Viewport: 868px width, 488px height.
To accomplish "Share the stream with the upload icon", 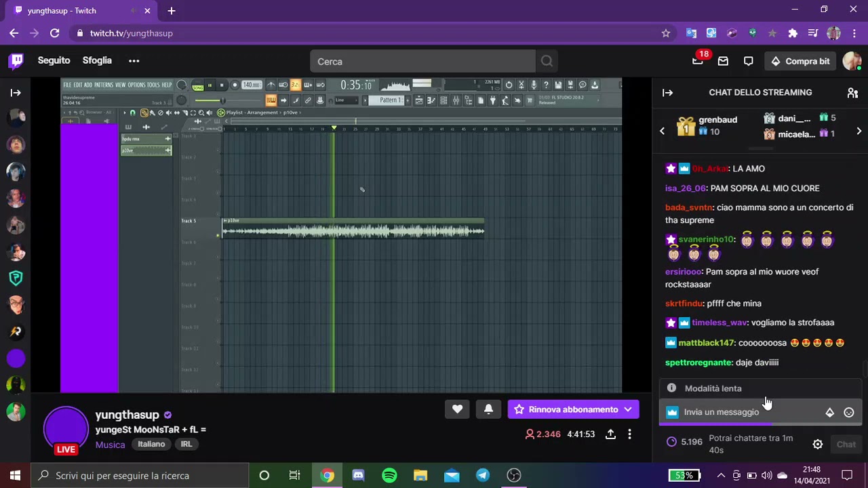I will (610, 434).
